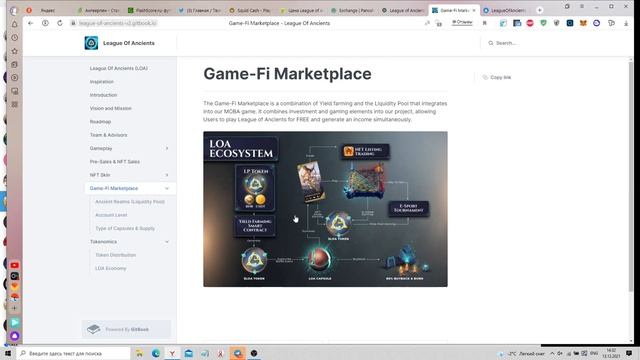Viewport: 640px width, 360px height.
Task: Open League Of Ancients (LOA) page link
Action: [119, 69]
